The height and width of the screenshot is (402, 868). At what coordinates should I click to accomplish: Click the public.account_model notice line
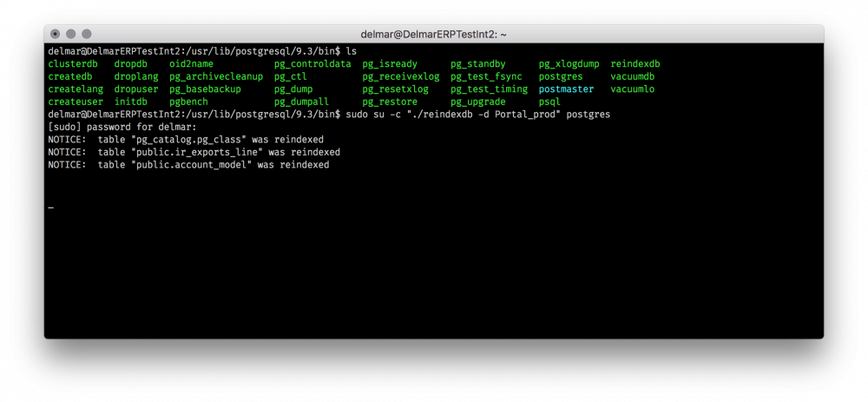click(x=188, y=164)
